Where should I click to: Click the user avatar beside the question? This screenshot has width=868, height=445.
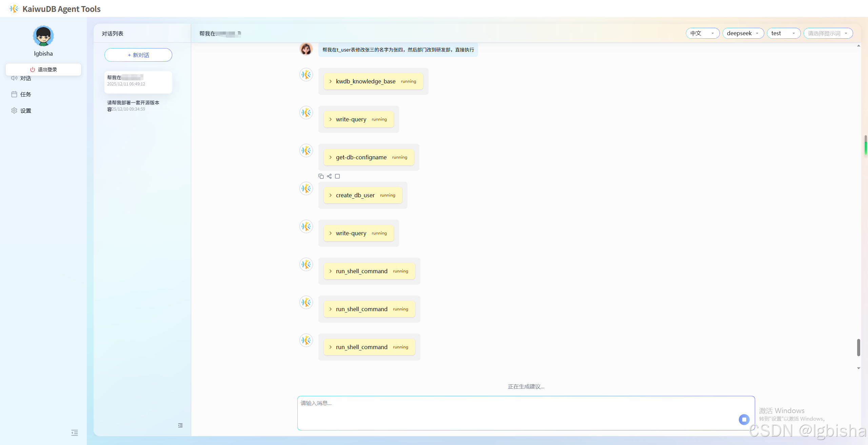(306, 49)
